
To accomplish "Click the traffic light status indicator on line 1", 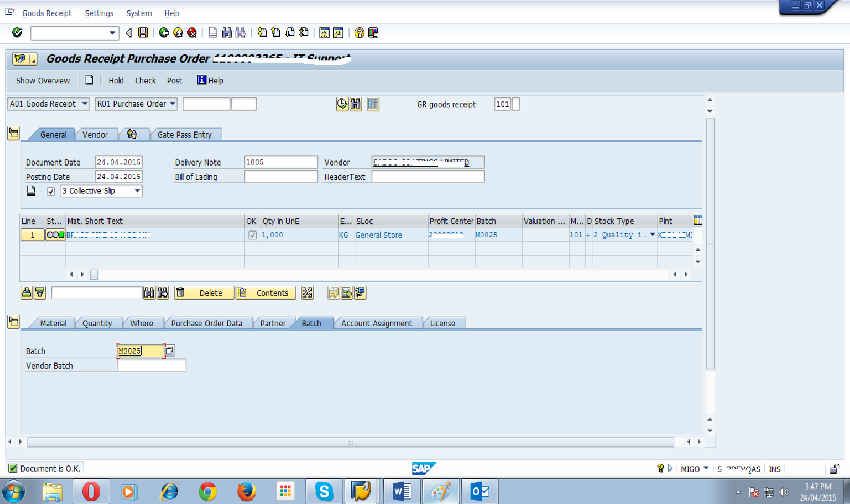I will click(55, 234).
